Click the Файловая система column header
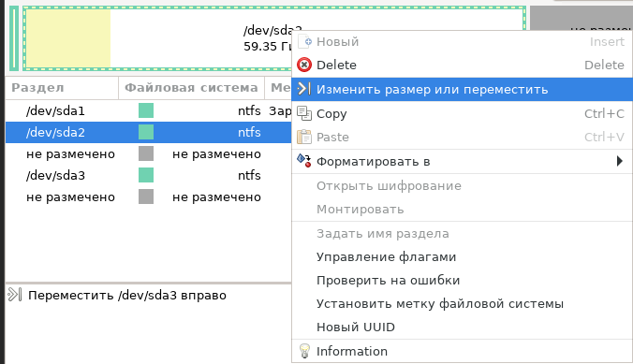The image size is (633, 364). coord(191,88)
